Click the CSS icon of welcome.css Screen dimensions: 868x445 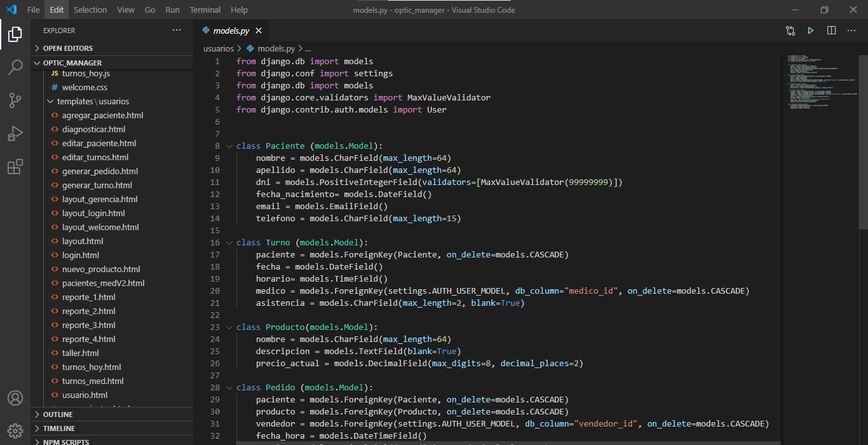pos(55,88)
